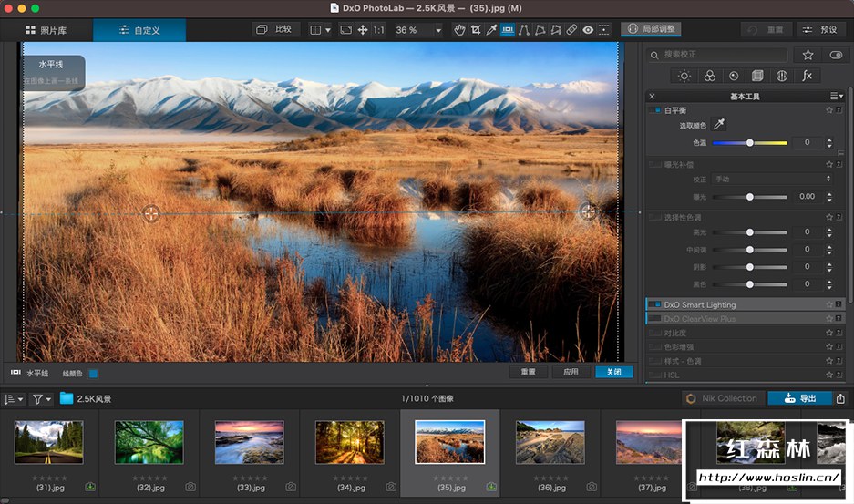Enable the 曝光补偿 correction switch
Image resolution: width=854 pixels, height=504 pixels.
[x=654, y=164]
